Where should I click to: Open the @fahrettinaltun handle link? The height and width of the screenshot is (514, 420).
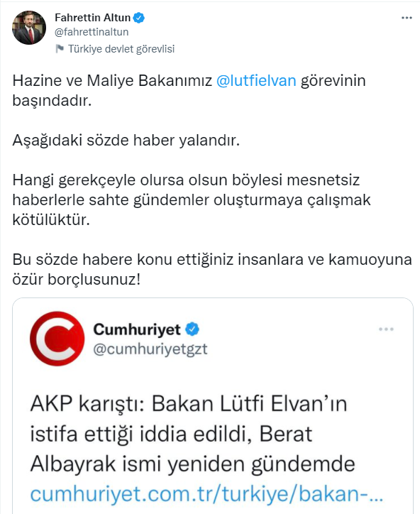pos(92,32)
